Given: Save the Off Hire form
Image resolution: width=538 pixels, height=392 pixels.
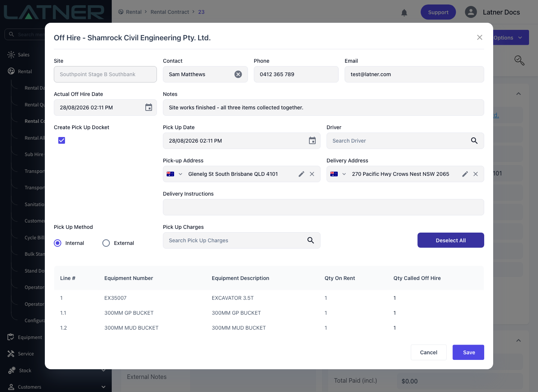Looking at the screenshot, I should point(469,352).
